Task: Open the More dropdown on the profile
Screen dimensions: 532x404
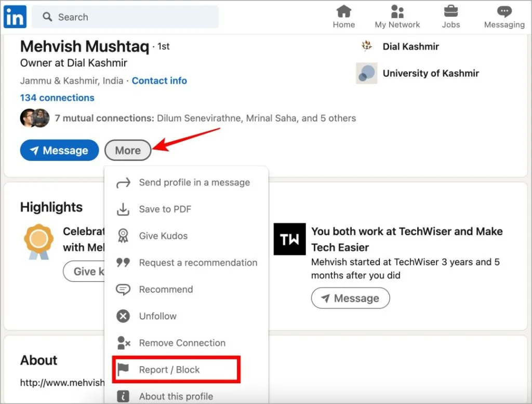Action: [128, 150]
